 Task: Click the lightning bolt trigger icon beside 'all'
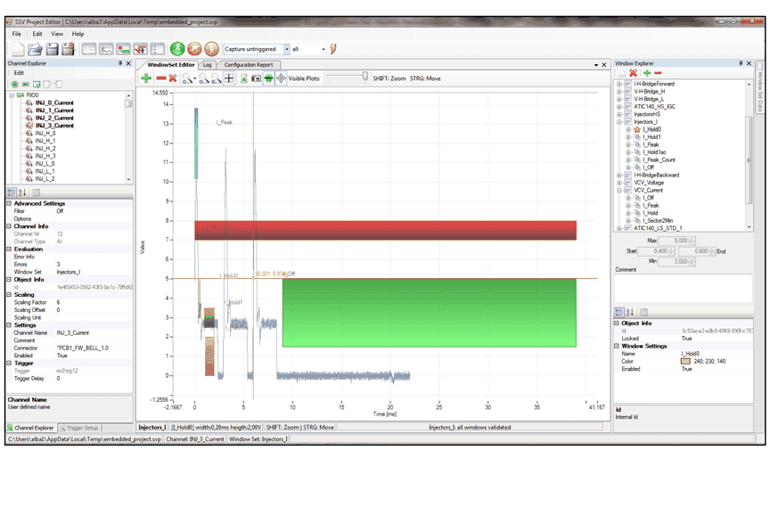coord(333,49)
